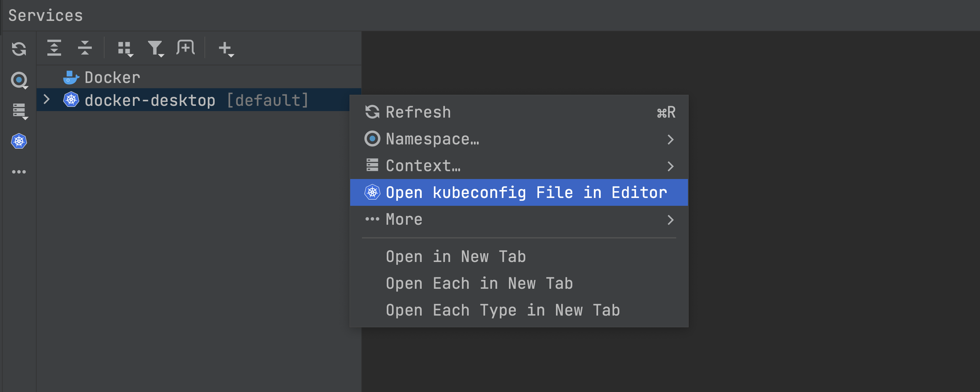Click the Collapse All toolbar icon
The height and width of the screenshot is (392, 980).
click(85, 48)
